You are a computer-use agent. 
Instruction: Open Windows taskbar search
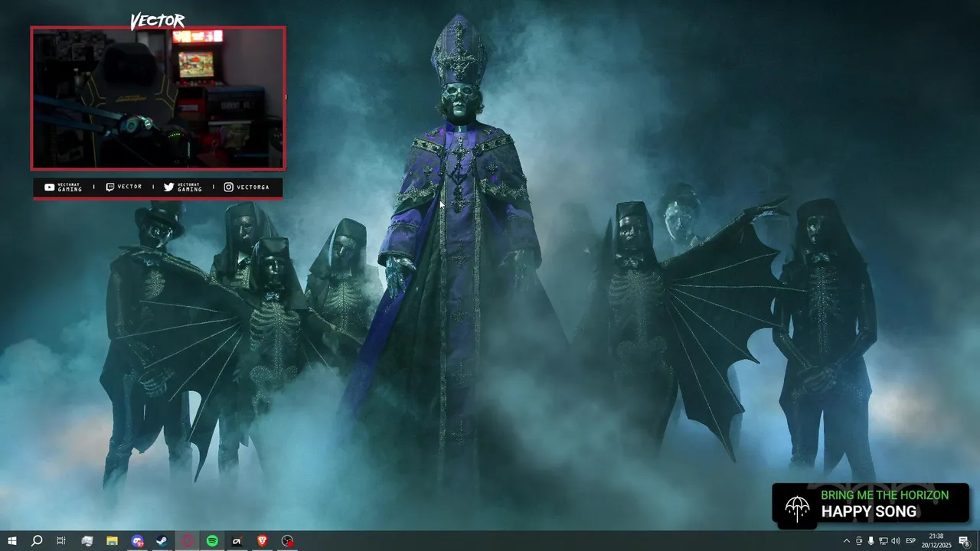pos(37,540)
